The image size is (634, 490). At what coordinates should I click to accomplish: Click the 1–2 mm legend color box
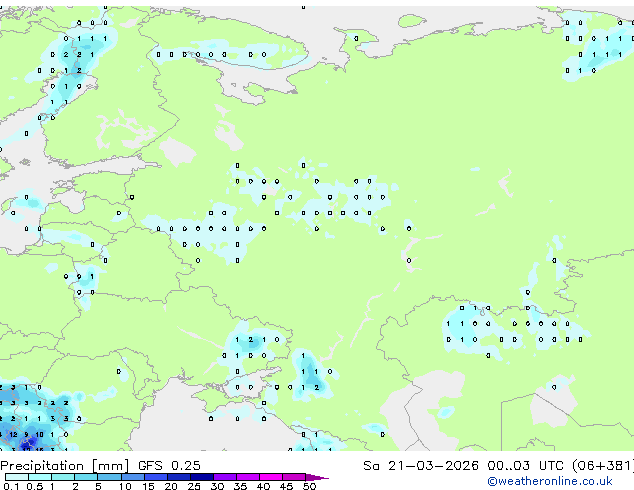pyautogui.click(x=63, y=477)
